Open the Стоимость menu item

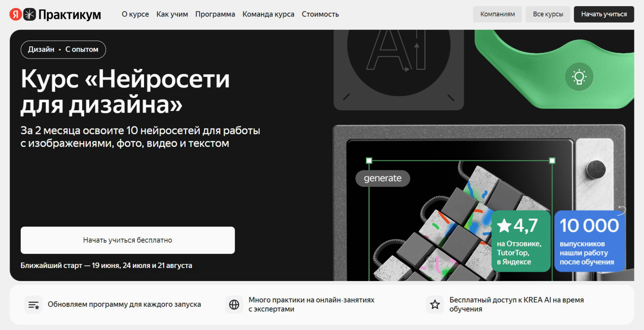pyautogui.click(x=320, y=14)
